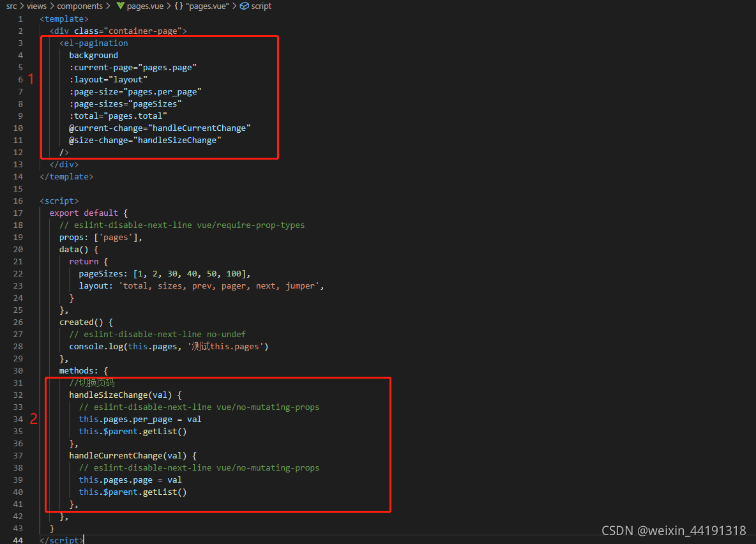
Task: Click 'handleCurrentChange(val) {' method definition
Action: click(133, 456)
